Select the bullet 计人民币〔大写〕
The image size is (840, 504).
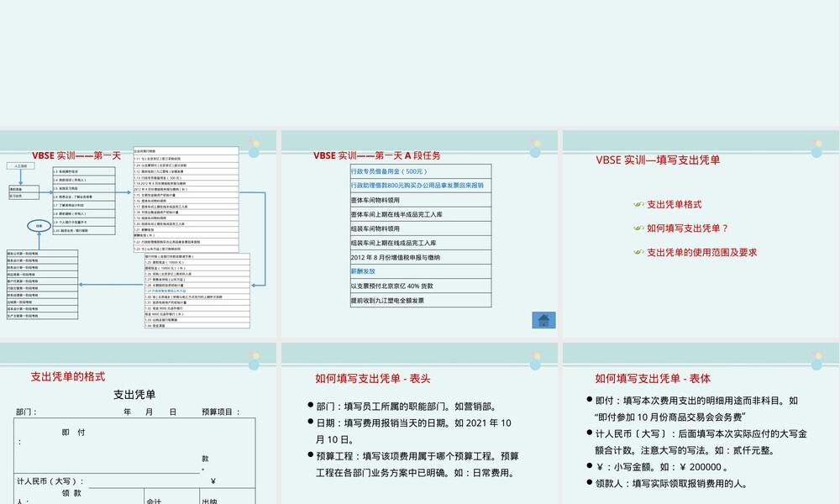tap(697, 442)
